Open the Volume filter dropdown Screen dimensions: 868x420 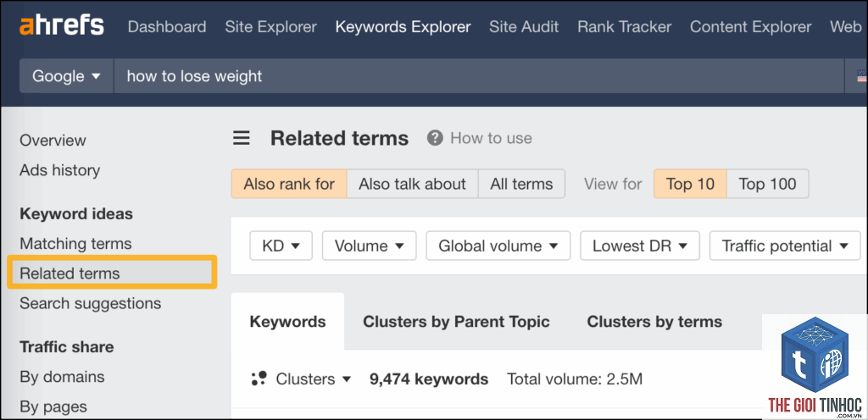370,246
